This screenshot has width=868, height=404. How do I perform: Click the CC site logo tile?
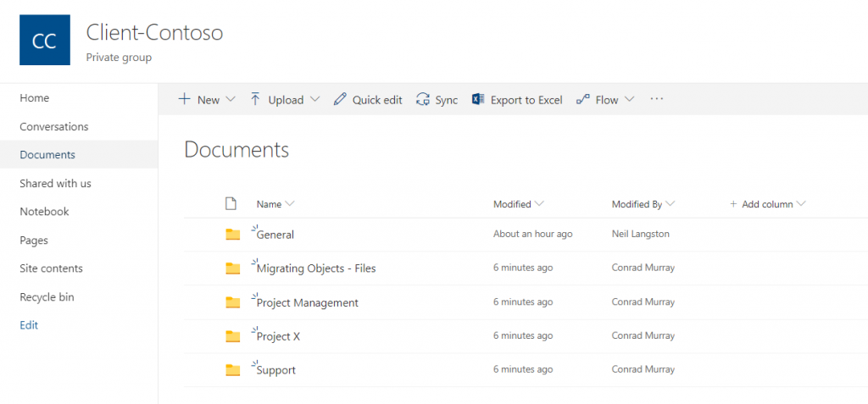click(45, 40)
